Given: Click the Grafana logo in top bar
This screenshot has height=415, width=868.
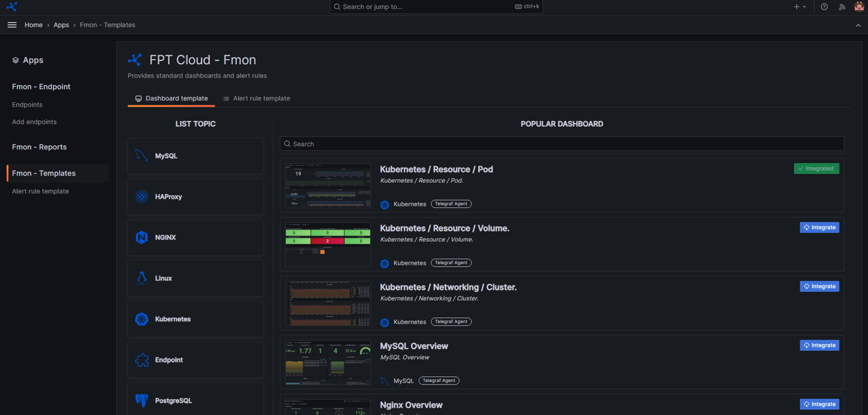Looking at the screenshot, I should point(11,6).
